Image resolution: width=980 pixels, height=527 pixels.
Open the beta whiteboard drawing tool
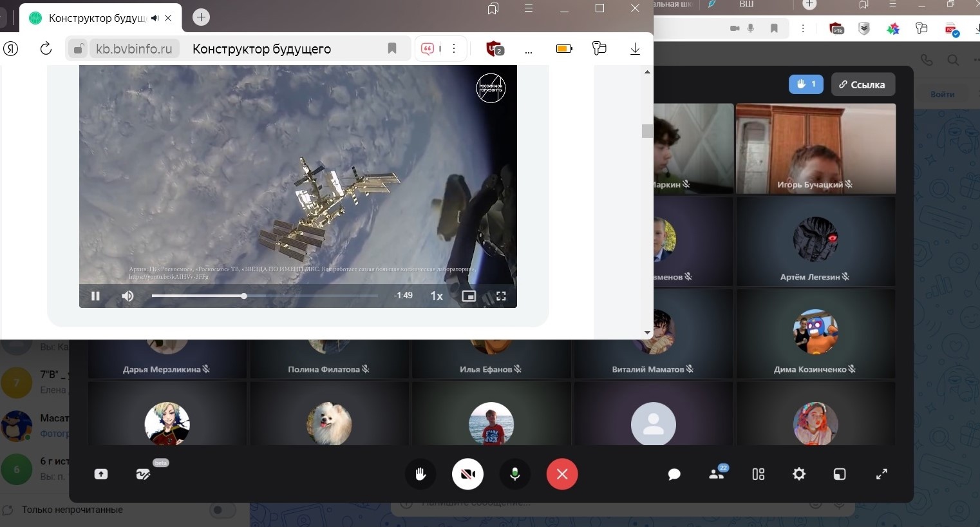[143, 474]
